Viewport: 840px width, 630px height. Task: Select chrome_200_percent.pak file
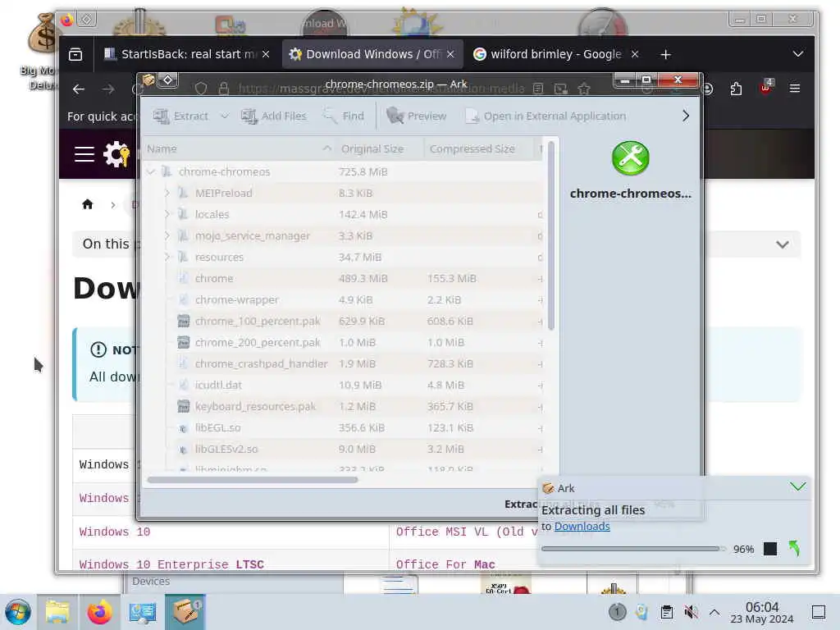tap(344, 342)
